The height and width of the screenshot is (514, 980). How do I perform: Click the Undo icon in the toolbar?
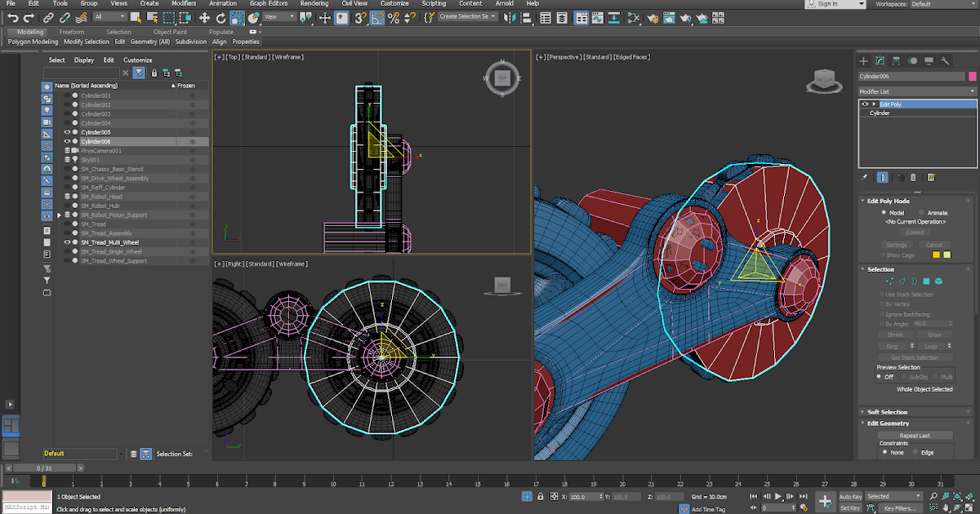pos(13,17)
